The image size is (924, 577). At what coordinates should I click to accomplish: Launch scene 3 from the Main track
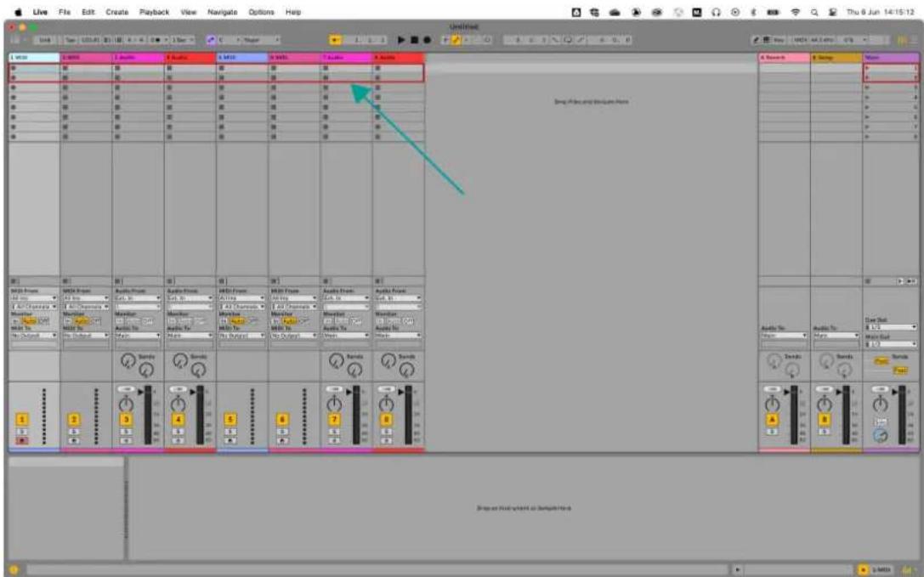867,88
